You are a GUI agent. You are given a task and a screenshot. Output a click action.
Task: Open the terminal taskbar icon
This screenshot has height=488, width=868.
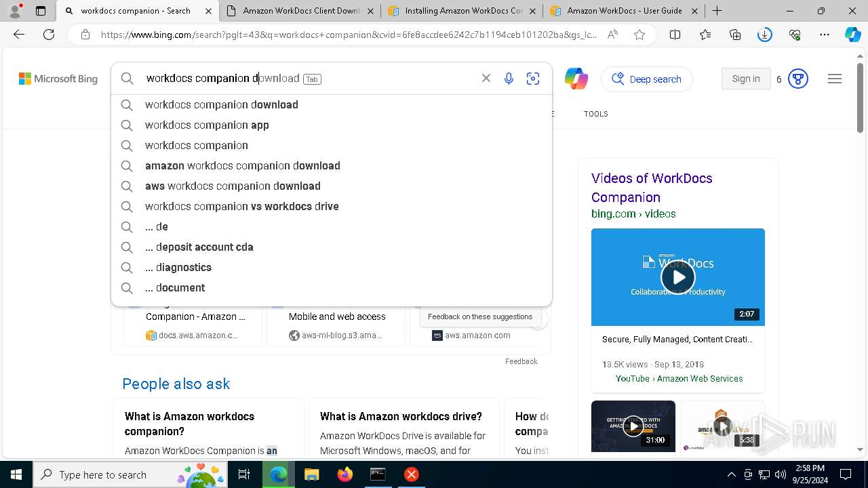tap(378, 474)
